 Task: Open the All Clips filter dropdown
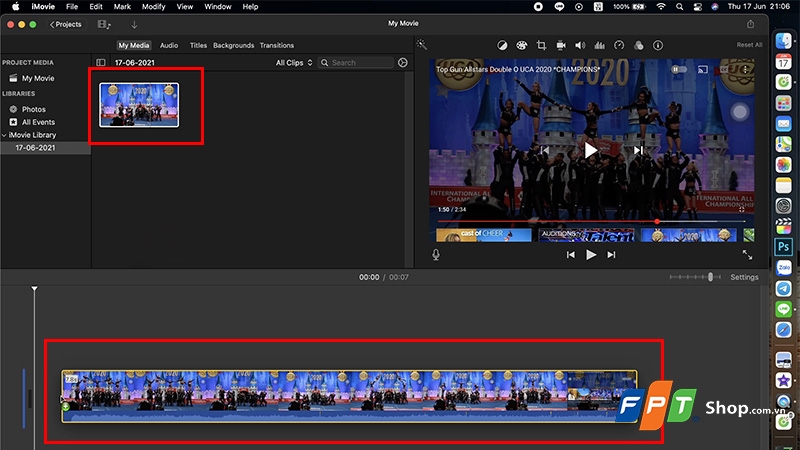294,63
